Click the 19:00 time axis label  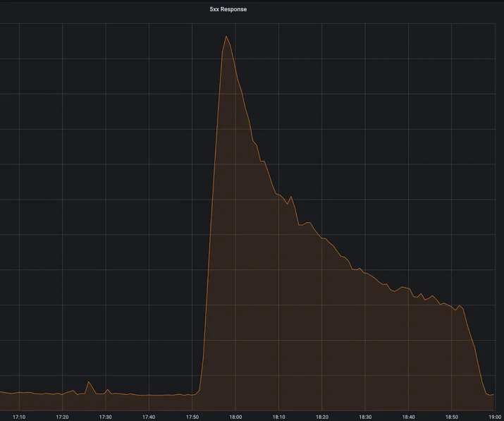(495, 417)
